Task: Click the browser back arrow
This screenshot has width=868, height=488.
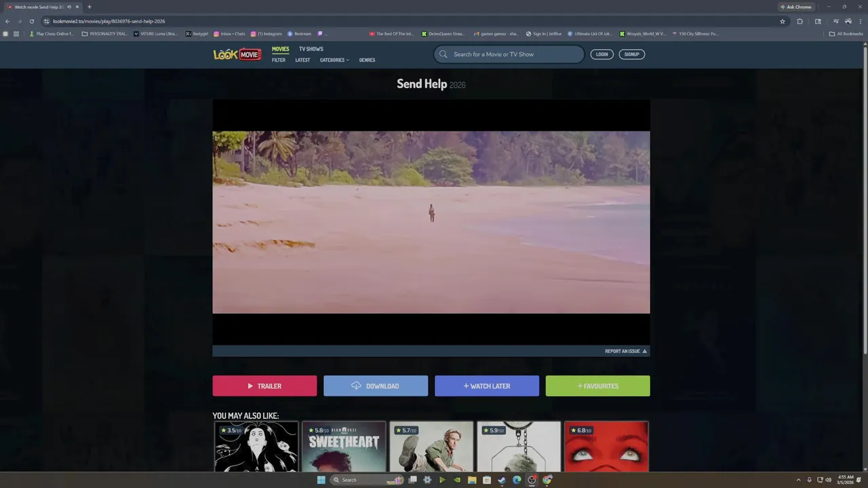Action: point(7,21)
